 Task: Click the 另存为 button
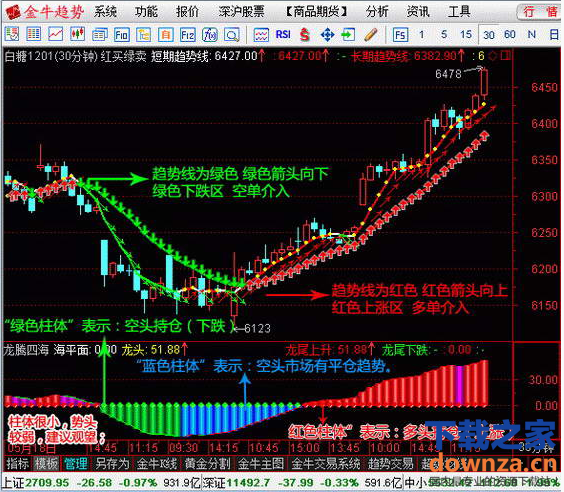(112, 464)
